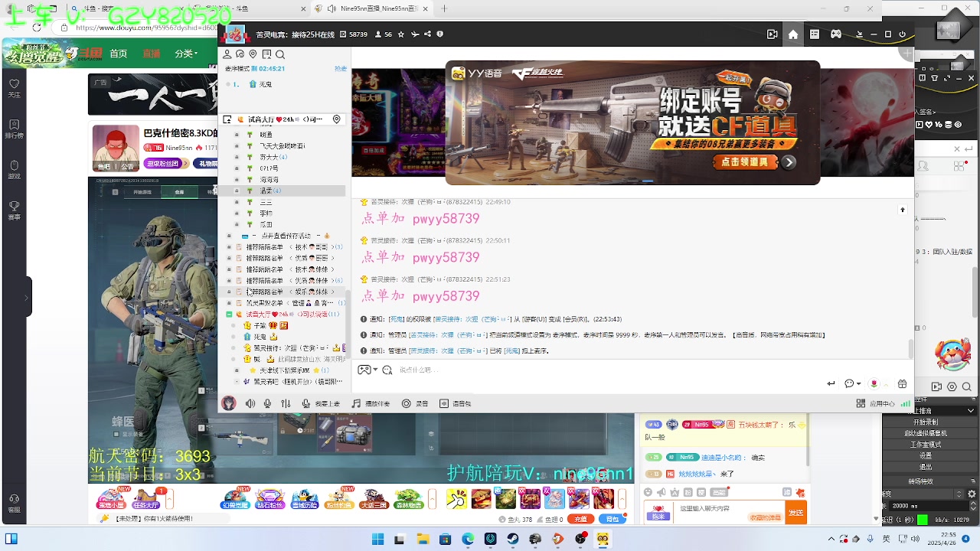The height and width of the screenshot is (551, 980).
Task: Open 应用中心 app center
Action: coord(875,403)
